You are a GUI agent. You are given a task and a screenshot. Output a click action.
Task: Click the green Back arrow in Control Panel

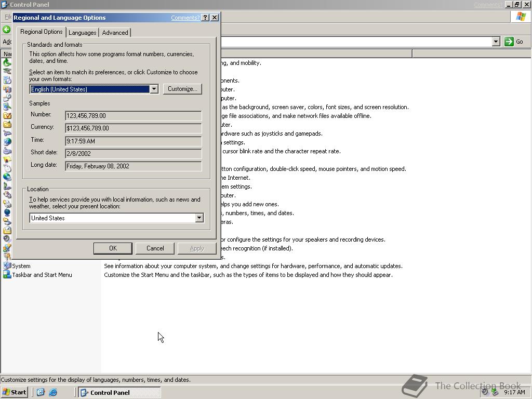[x=6, y=29]
